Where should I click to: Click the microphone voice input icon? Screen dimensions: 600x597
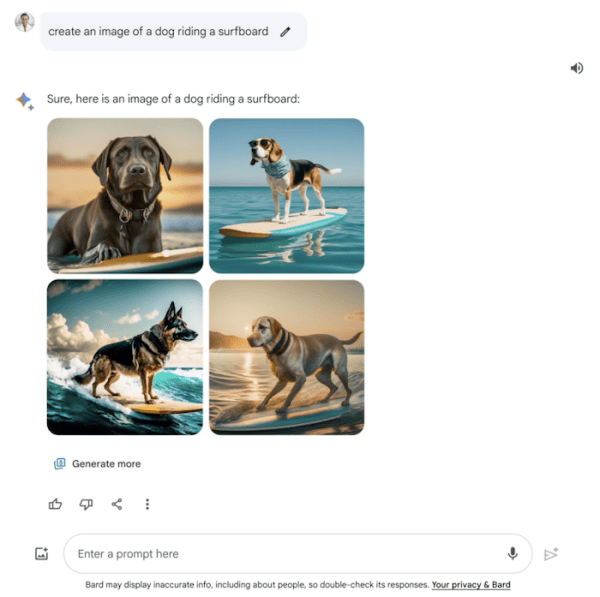[512, 553]
